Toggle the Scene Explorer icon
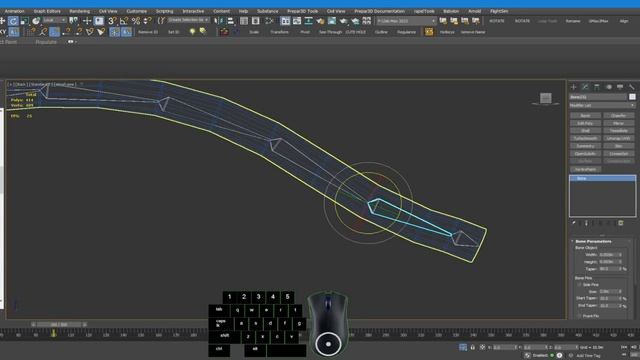640x360 pixels. [244, 20]
